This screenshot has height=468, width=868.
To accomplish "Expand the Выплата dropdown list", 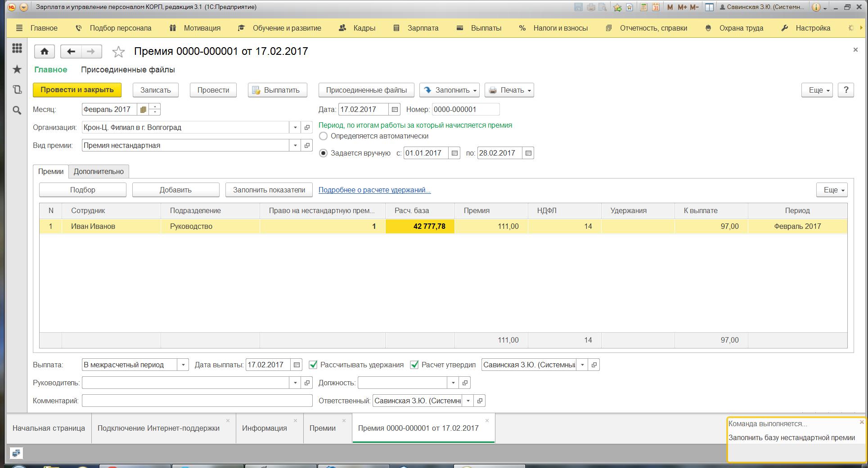I will coord(183,365).
